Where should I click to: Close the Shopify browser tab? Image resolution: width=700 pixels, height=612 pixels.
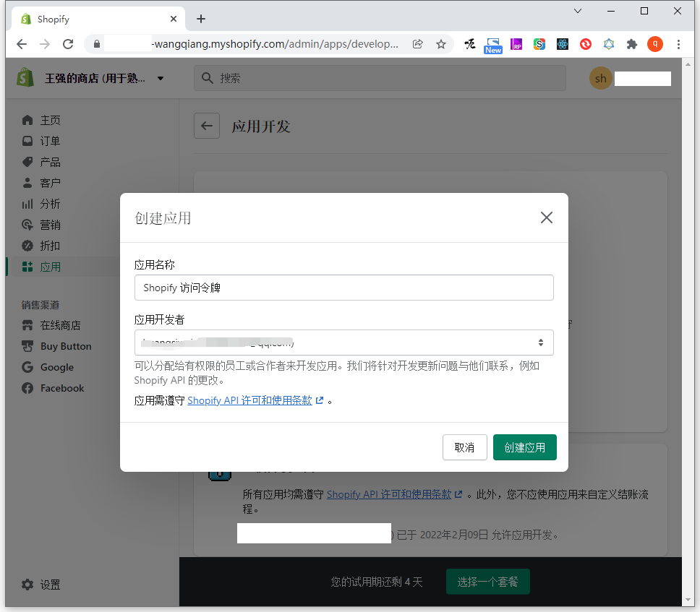click(174, 19)
